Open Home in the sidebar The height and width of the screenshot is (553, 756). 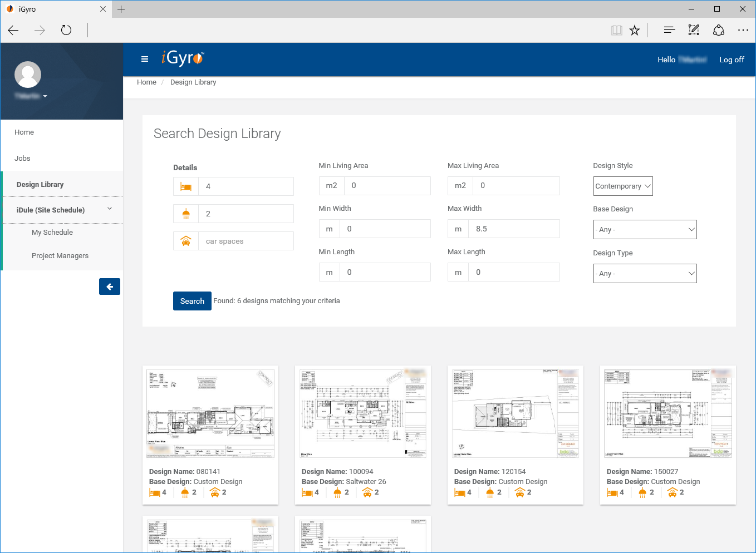click(24, 132)
